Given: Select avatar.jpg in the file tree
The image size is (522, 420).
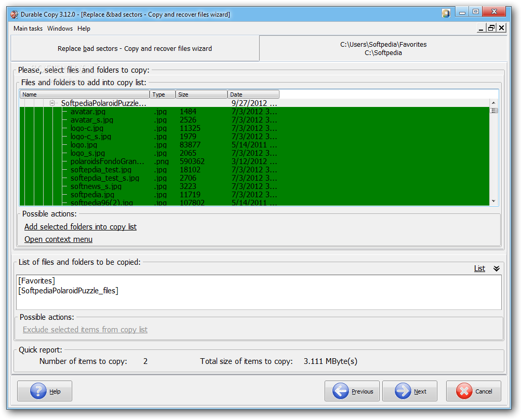Looking at the screenshot, I should [88, 112].
